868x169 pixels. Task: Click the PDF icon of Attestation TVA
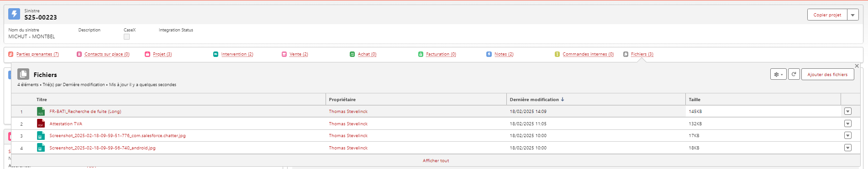click(x=41, y=123)
